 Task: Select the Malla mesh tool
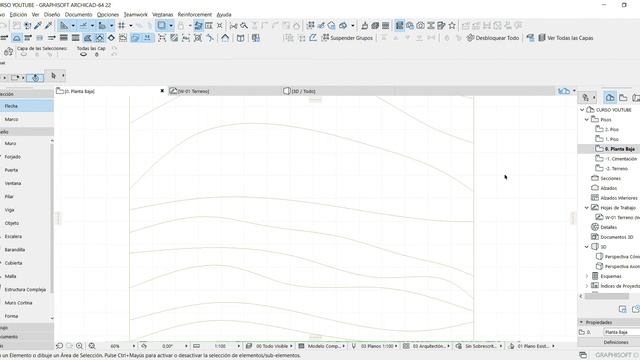tap(25, 276)
